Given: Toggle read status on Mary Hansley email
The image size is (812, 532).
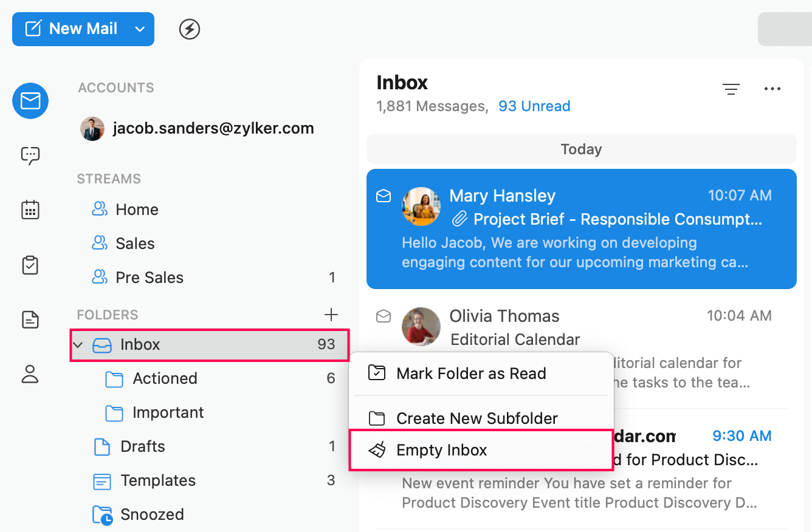Looking at the screenshot, I should [384, 196].
